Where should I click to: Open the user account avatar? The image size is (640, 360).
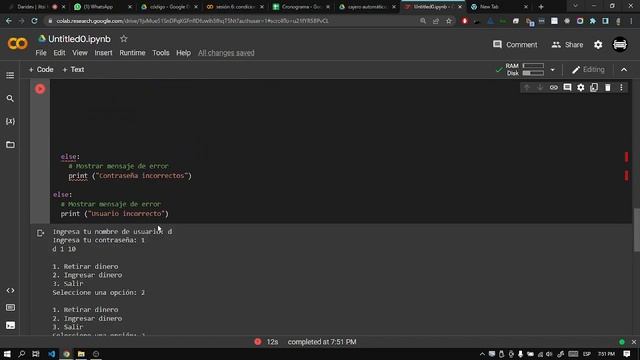click(620, 44)
